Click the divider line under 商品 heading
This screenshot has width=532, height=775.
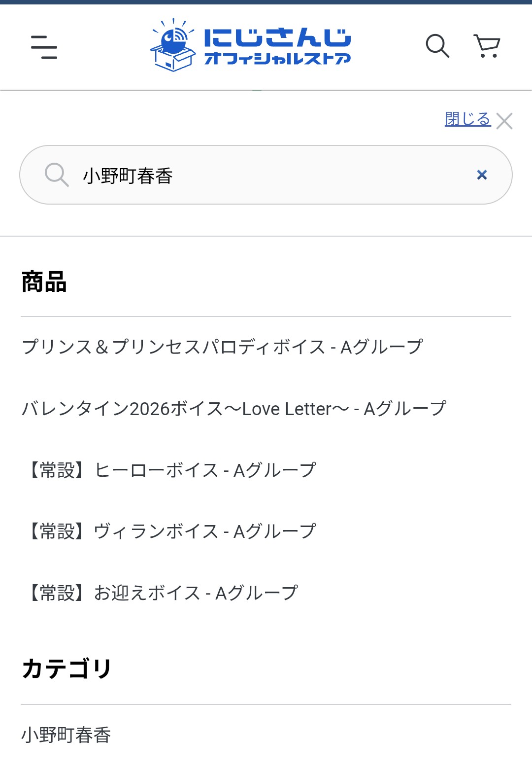[266, 317]
